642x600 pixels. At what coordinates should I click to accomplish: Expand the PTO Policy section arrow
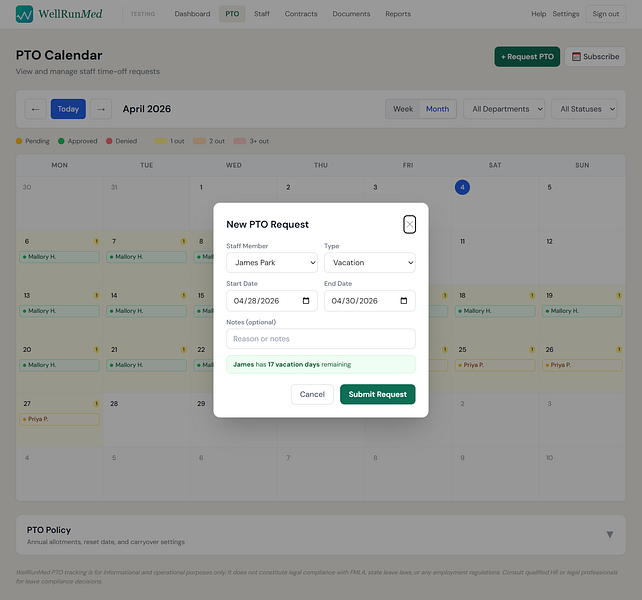tap(610, 534)
